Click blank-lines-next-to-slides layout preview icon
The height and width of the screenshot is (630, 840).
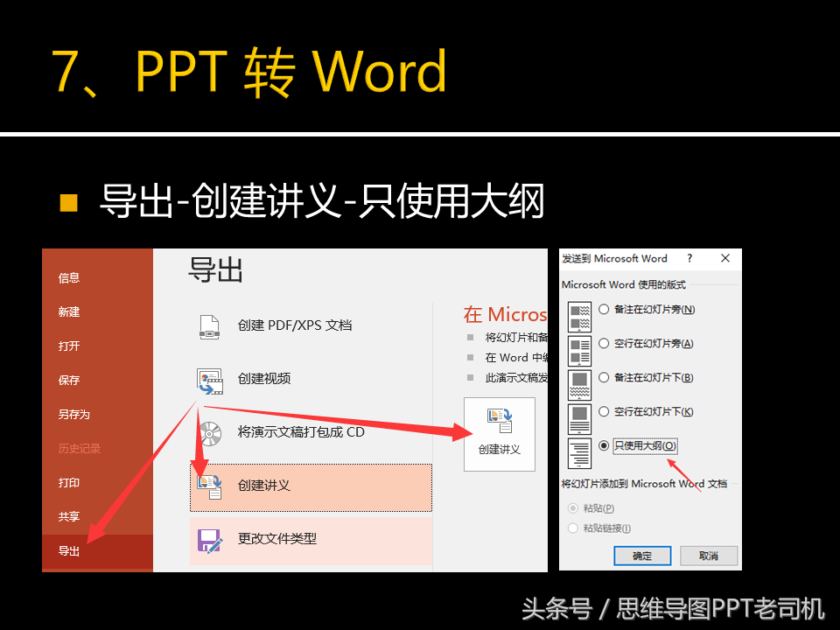click(x=579, y=351)
